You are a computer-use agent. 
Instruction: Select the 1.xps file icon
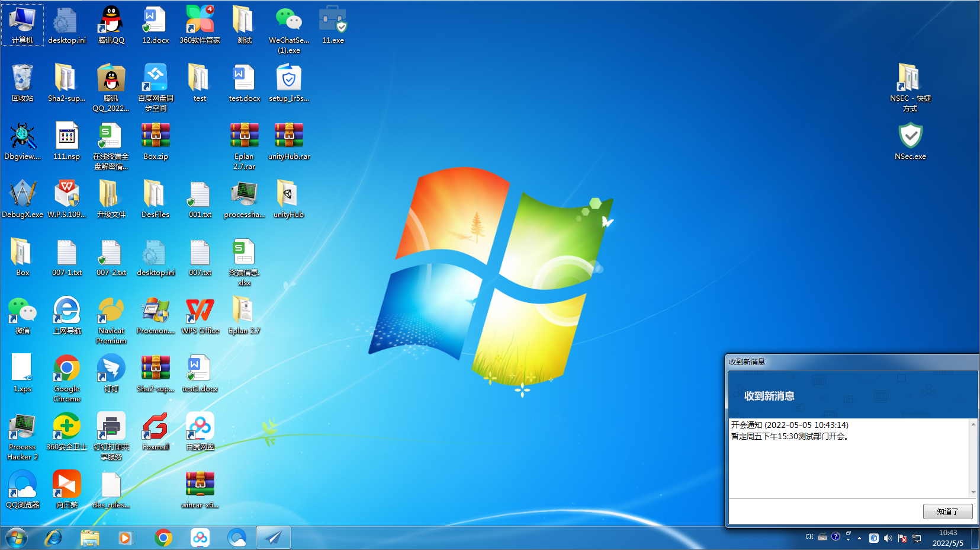23,373
